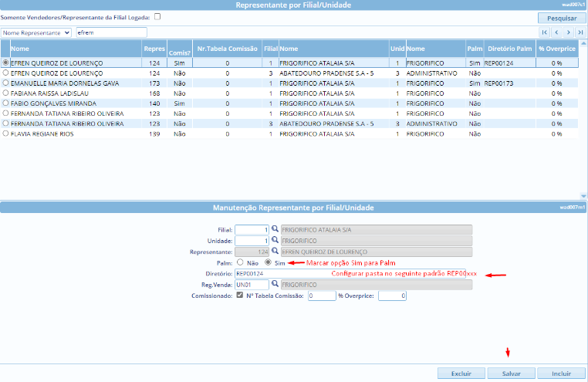
Task: Click the Filial column header
Action: pos(270,49)
